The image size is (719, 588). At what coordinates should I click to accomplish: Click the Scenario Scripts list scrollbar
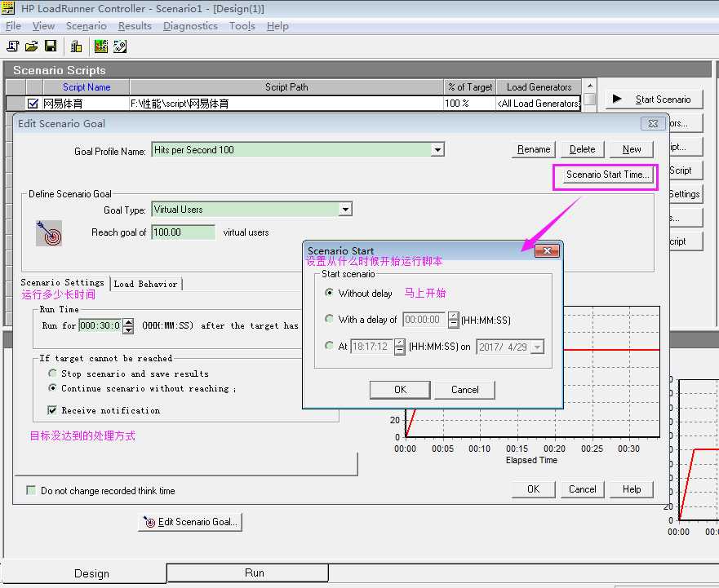click(590, 95)
